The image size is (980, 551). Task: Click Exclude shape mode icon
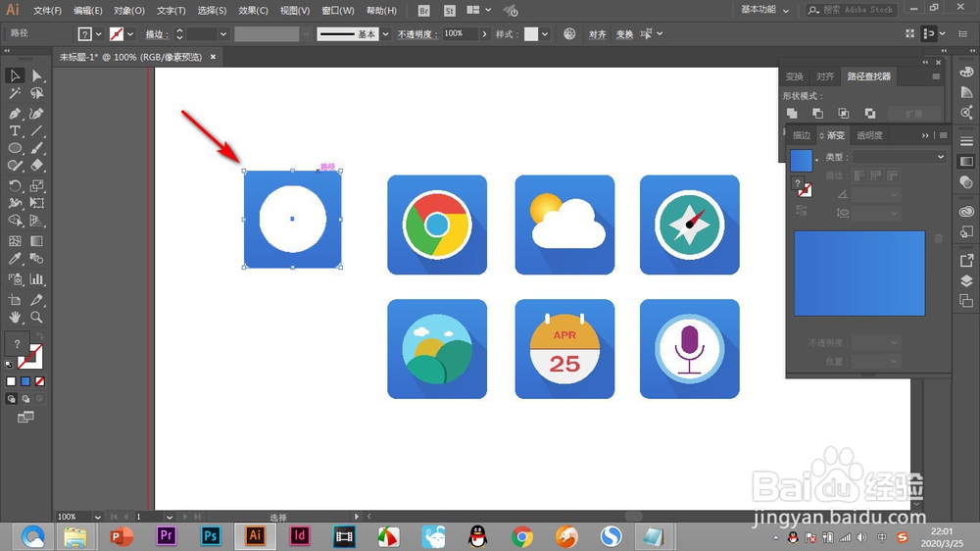(869, 113)
